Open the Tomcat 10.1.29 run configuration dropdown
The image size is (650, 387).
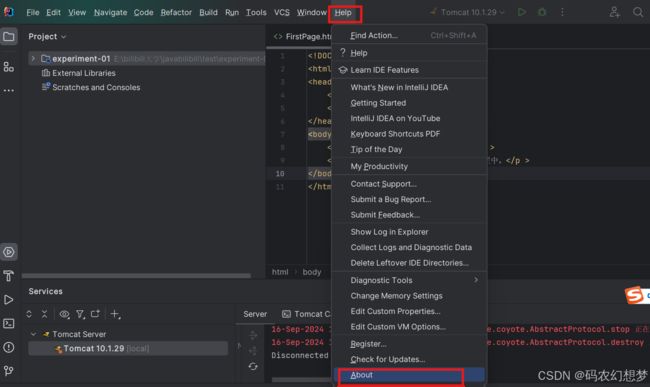467,12
